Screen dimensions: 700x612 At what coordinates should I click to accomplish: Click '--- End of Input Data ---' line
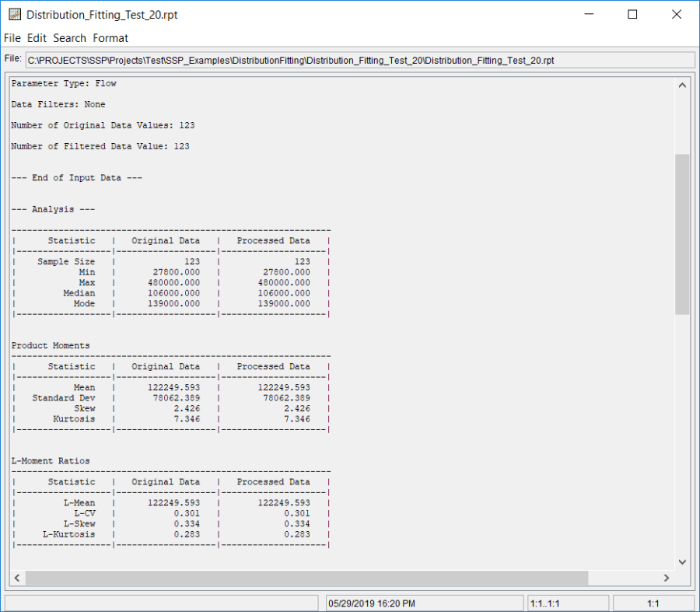click(x=77, y=177)
